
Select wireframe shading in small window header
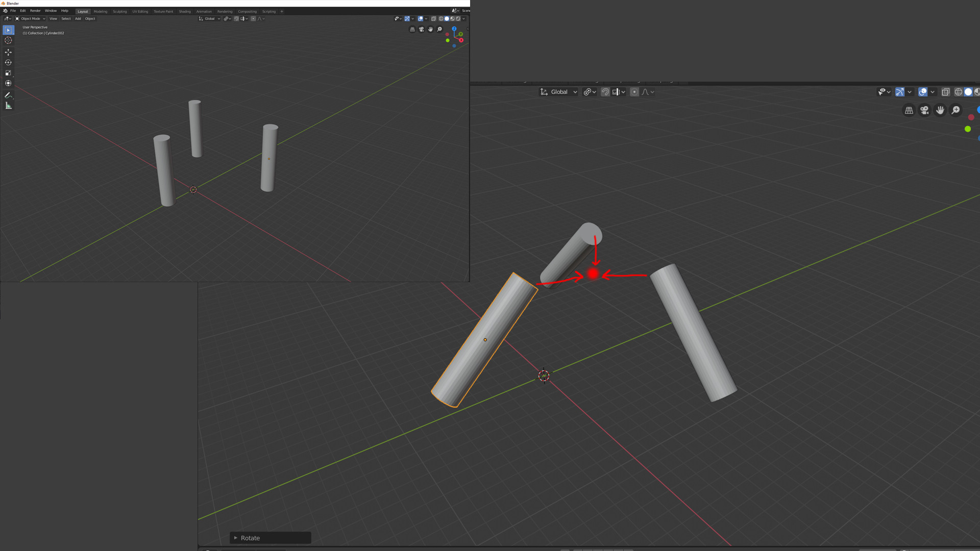click(441, 18)
